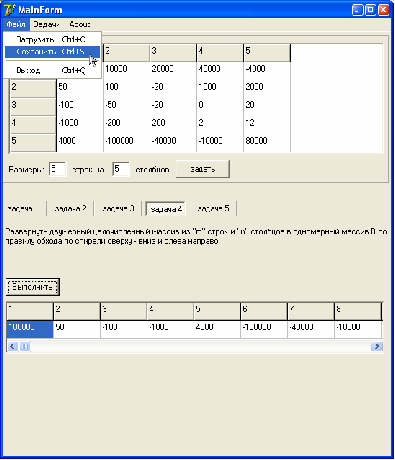395x460 pixels.
Task: Click matrix cell 2000 in row 2
Action: tap(267, 88)
